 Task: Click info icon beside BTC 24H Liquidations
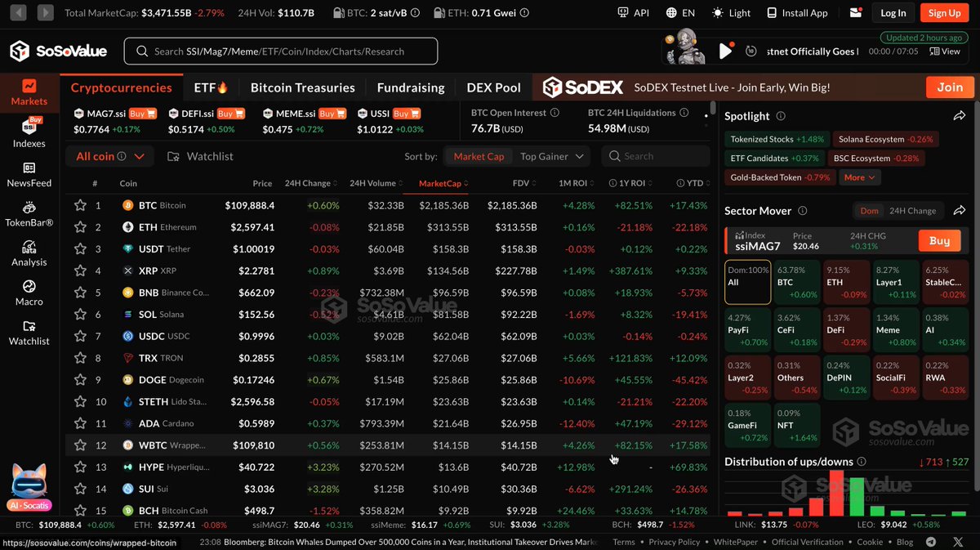[x=684, y=113]
